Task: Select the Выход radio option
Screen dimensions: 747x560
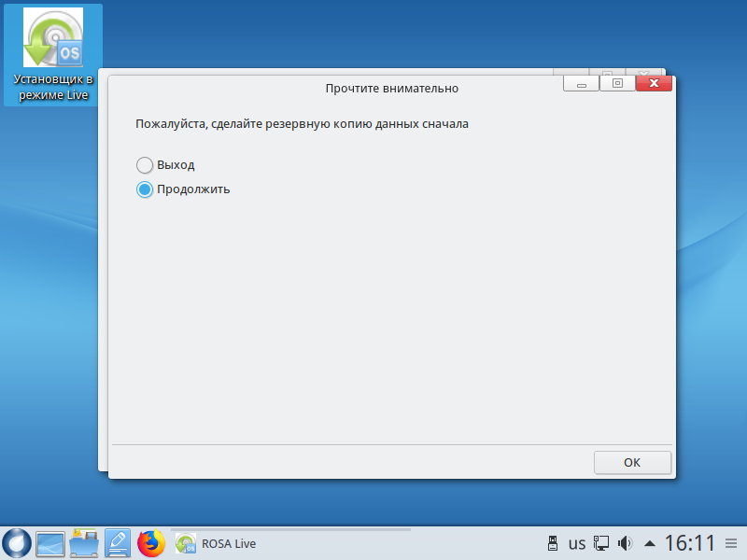Action: click(x=145, y=165)
